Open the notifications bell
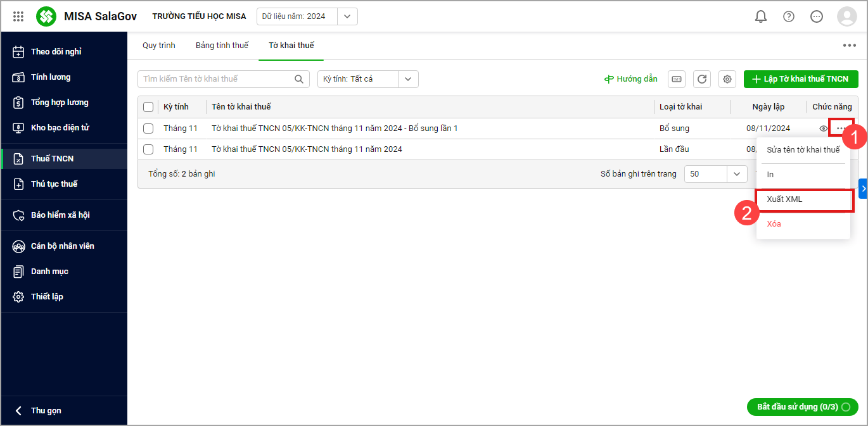The width and height of the screenshot is (868, 426). point(761,16)
